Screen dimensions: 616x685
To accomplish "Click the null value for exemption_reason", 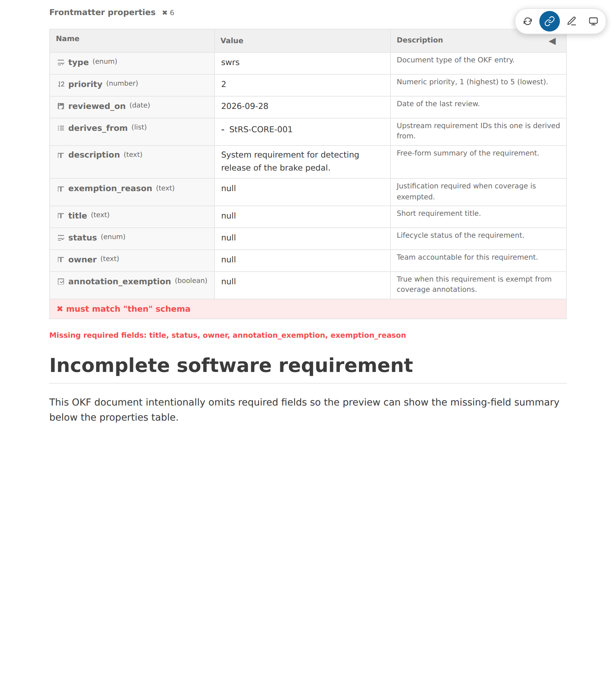I will [x=229, y=188].
